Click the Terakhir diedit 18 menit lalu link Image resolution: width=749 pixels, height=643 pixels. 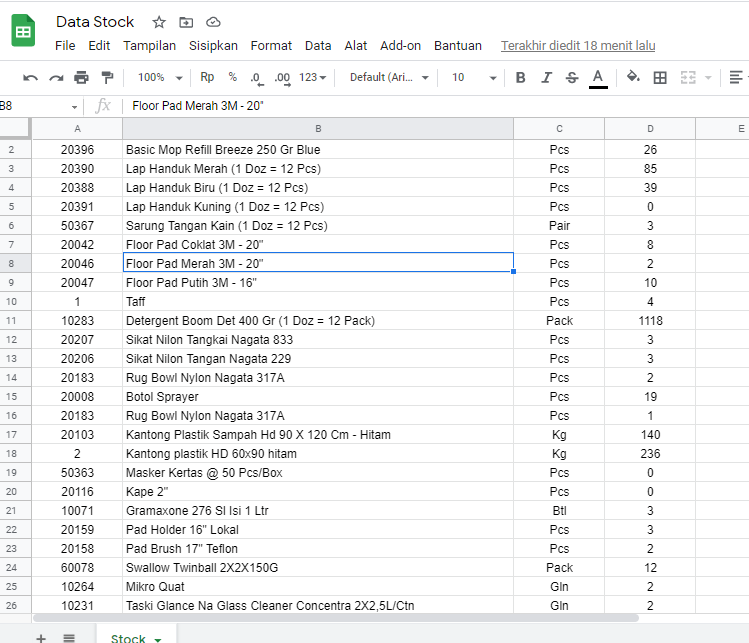click(578, 45)
